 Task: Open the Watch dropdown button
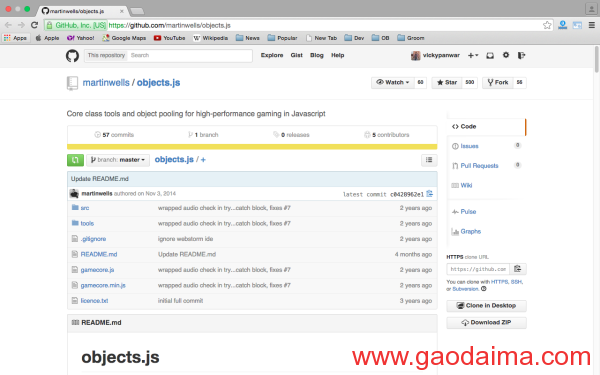tap(393, 83)
